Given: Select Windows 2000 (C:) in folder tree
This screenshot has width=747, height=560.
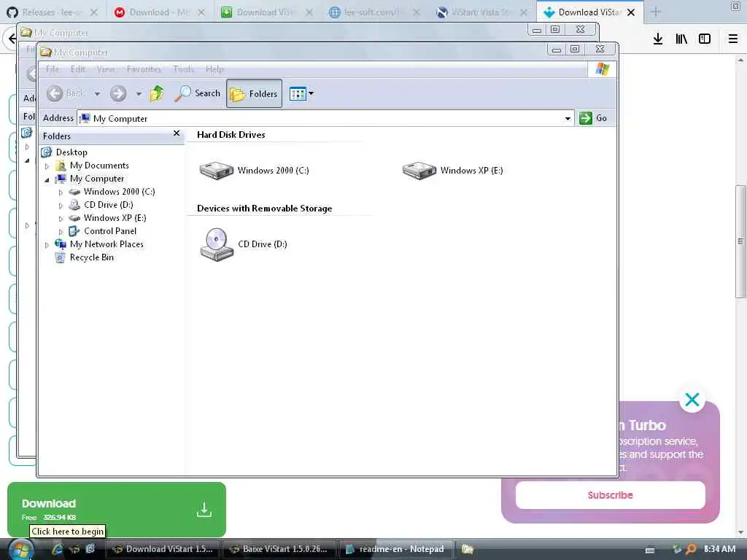Looking at the screenshot, I should (x=119, y=192).
